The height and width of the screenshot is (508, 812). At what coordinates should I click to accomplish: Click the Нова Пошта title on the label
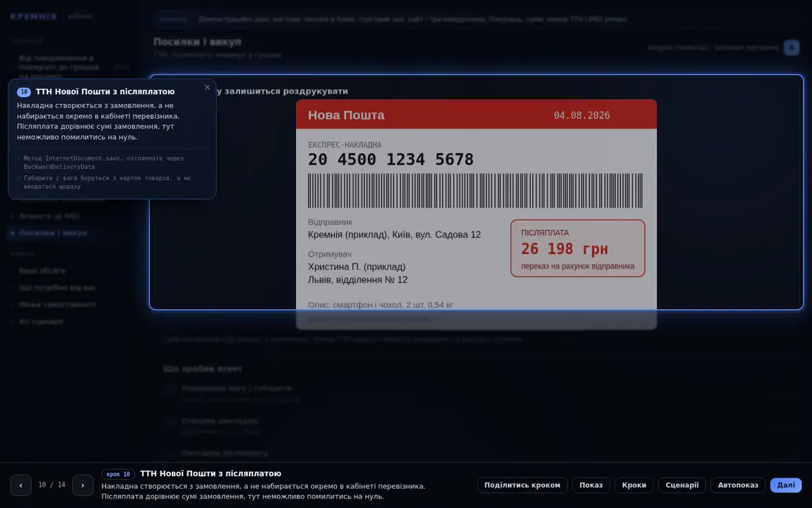point(346,115)
